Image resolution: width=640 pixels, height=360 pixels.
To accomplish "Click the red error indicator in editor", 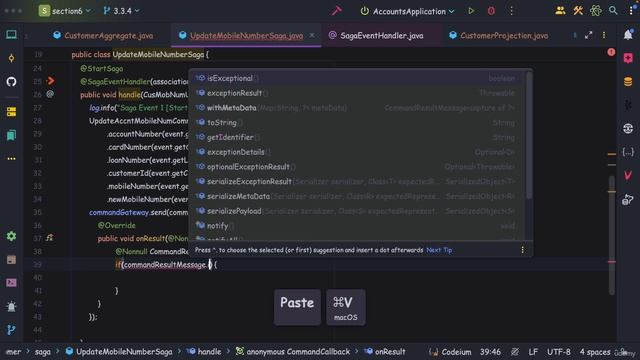I will click(x=611, y=52).
